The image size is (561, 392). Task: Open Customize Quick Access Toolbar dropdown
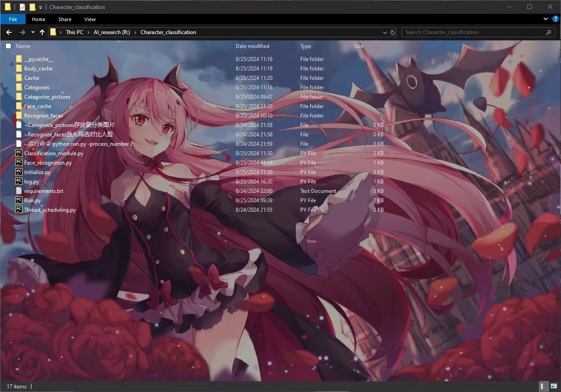click(40, 7)
